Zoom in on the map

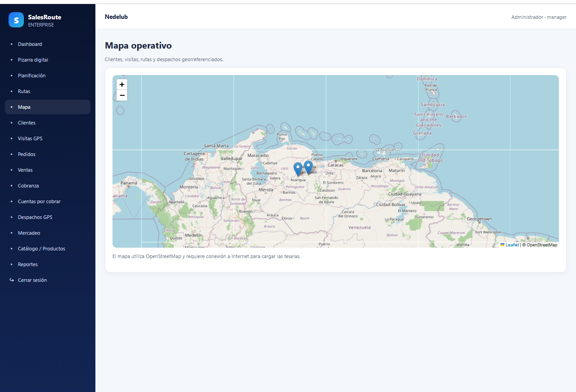point(122,85)
